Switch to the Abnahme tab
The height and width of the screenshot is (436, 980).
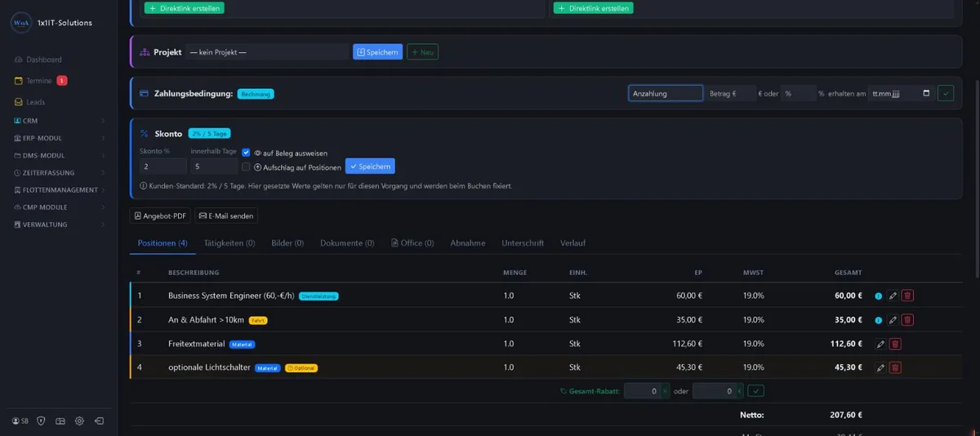pyautogui.click(x=468, y=243)
